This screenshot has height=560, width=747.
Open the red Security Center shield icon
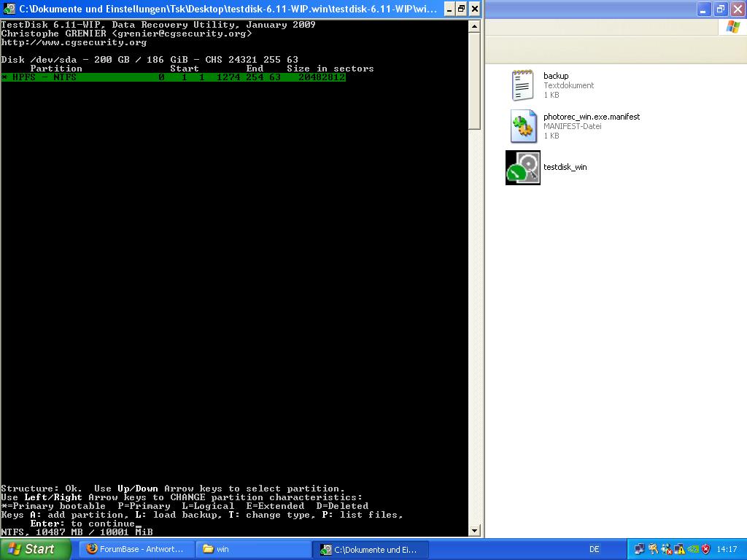[x=705, y=549]
